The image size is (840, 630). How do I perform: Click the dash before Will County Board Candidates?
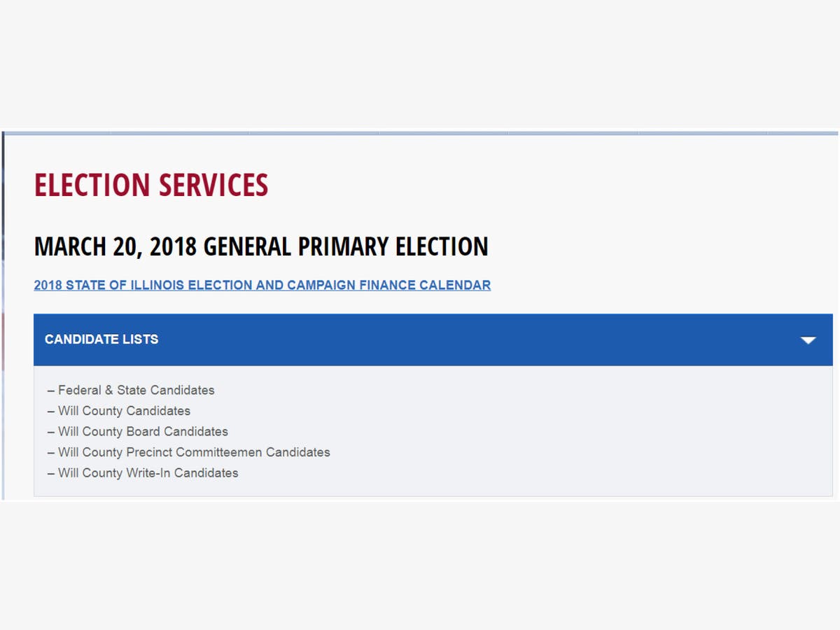(x=51, y=432)
